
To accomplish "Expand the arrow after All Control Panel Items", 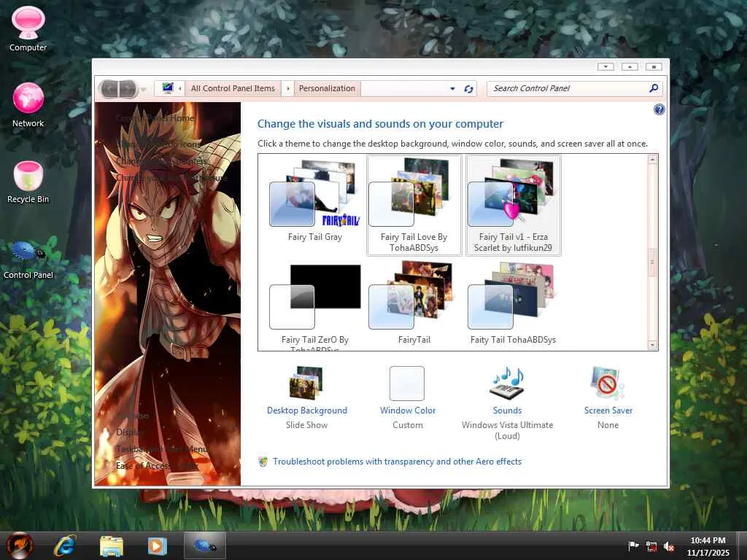I will point(287,88).
